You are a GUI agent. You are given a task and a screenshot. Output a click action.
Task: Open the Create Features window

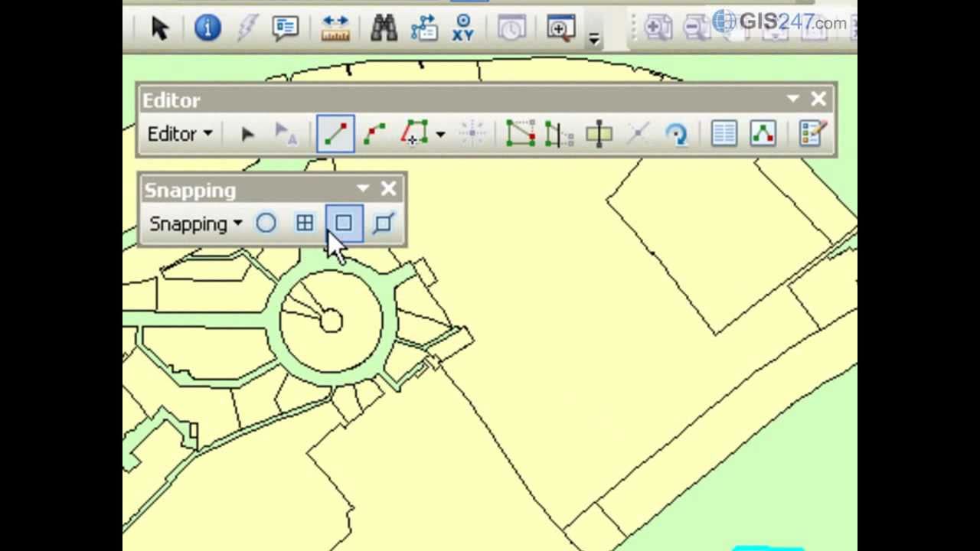pos(811,134)
